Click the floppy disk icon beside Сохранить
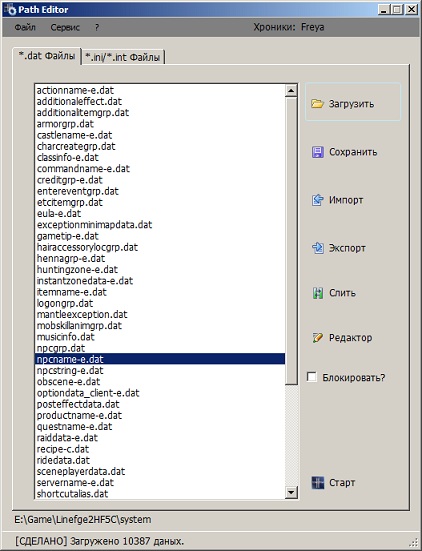Screen dimensions: 422x551 click(x=318, y=152)
